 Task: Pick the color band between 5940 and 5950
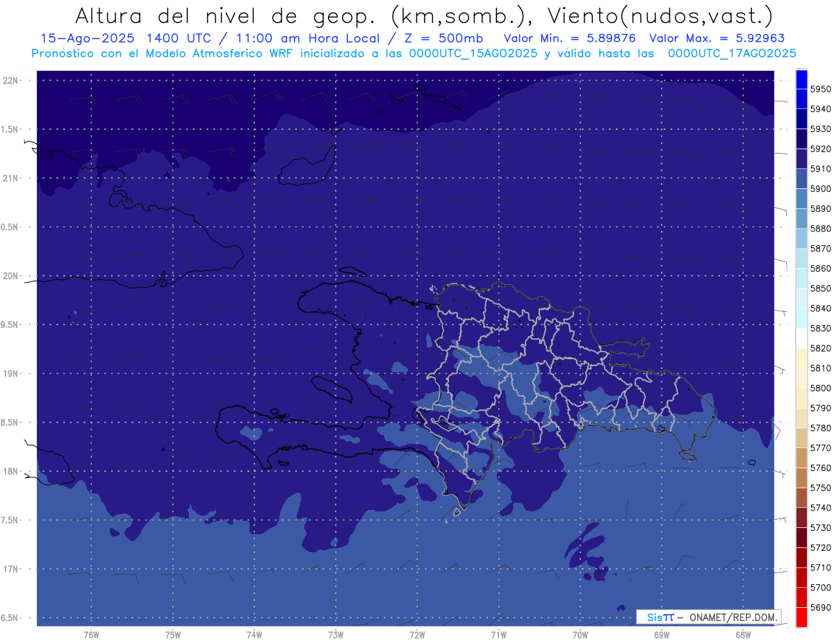[801, 99]
